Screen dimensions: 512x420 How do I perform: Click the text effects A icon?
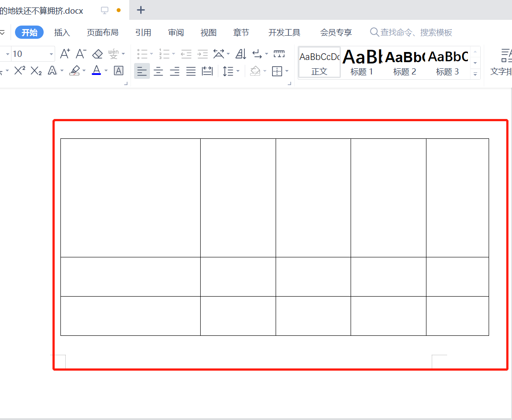52,71
